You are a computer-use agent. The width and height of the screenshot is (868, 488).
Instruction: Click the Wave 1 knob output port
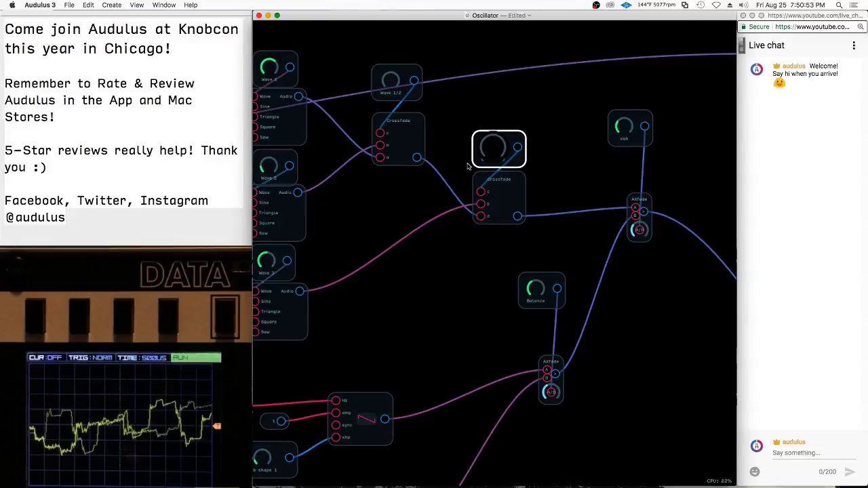(290, 67)
